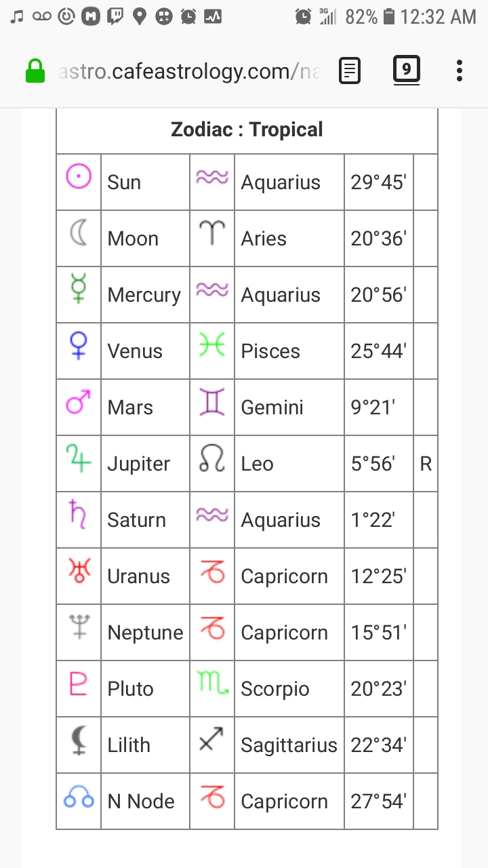Viewport: 488px width, 868px height.
Task: Click the Sun glyph icon
Action: coord(78,181)
